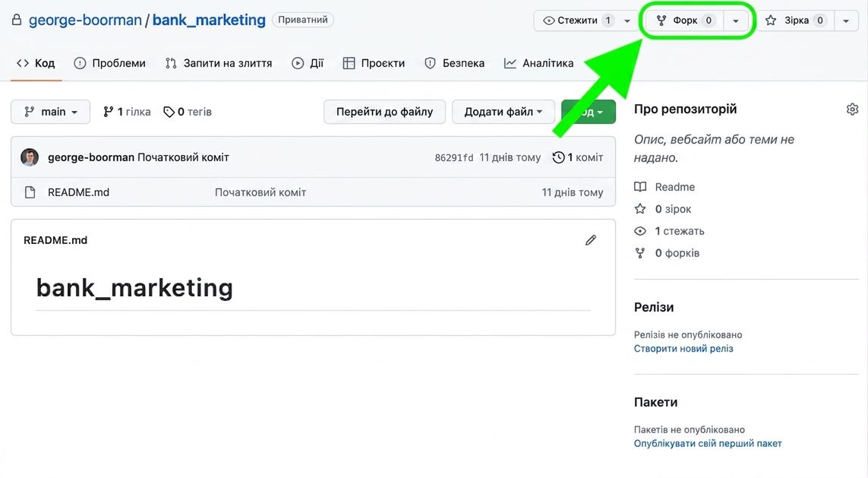Open the README.md file in file list
868x478 pixels.
pyautogui.click(x=79, y=192)
